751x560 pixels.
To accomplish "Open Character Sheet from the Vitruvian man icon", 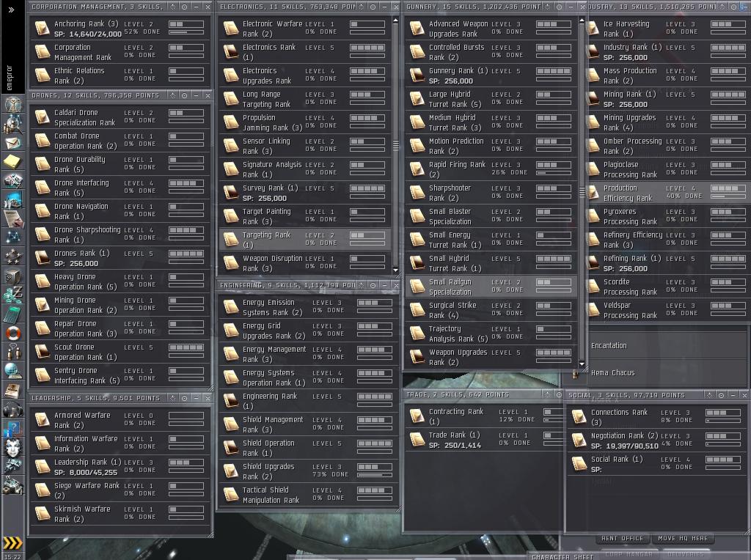I will pos(13,103).
